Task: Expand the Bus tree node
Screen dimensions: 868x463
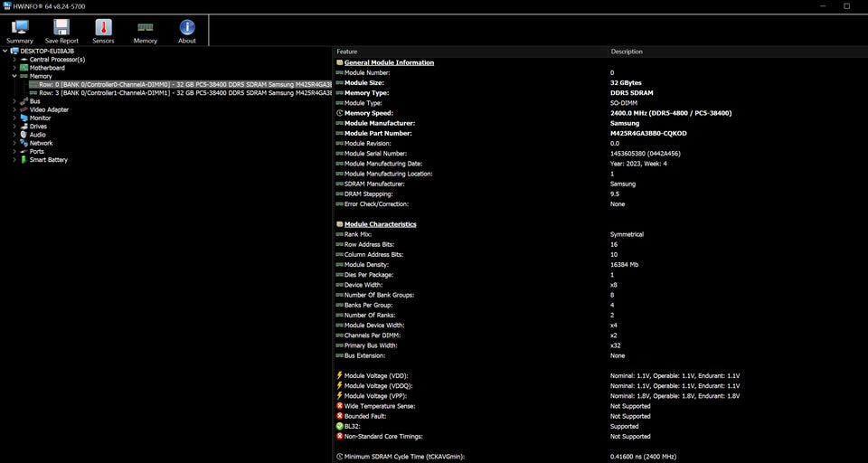Action: click(x=15, y=101)
